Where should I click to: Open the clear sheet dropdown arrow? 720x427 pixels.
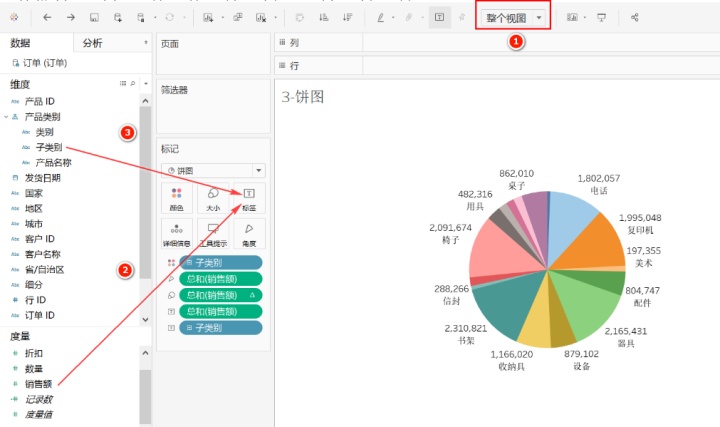pos(276,18)
